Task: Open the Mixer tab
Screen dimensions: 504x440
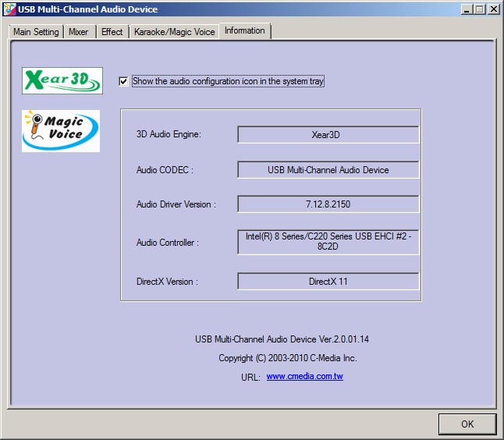Action: (x=78, y=32)
